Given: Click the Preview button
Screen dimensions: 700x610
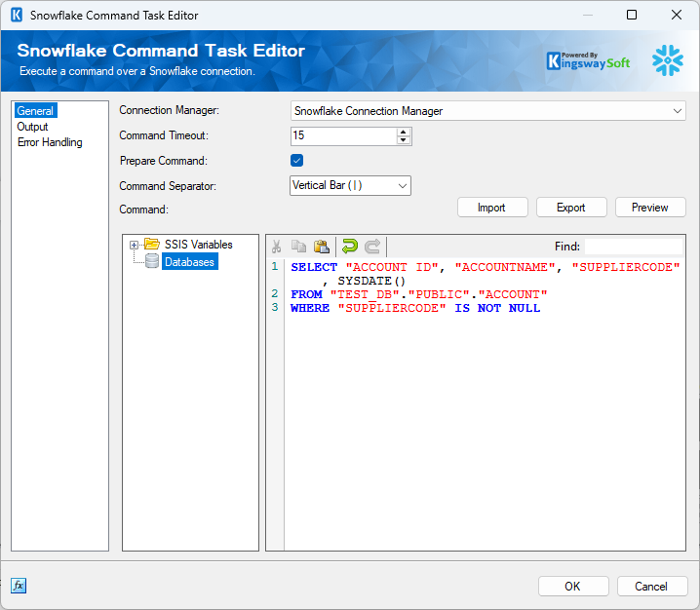Looking at the screenshot, I should [649, 208].
